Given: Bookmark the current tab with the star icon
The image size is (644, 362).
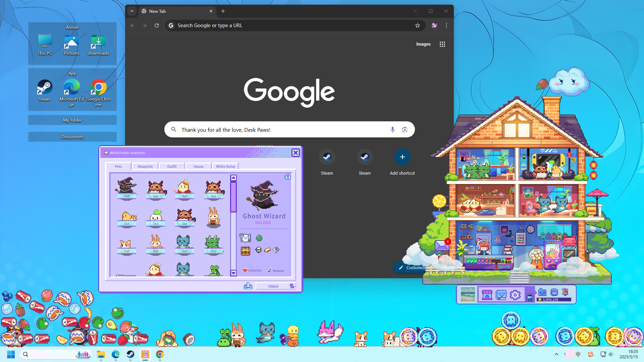Looking at the screenshot, I should click(x=417, y=25).
